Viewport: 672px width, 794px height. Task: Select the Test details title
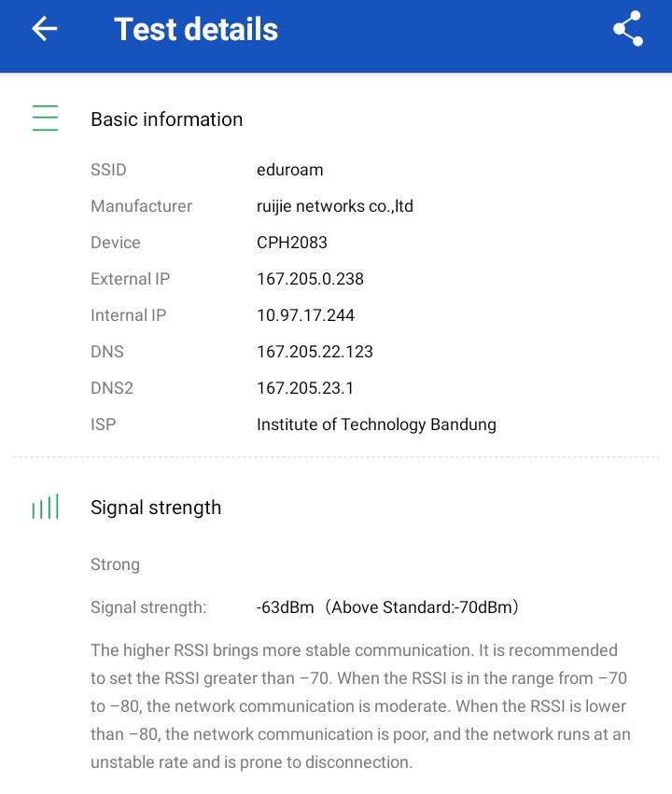click(x=196, y=29)
